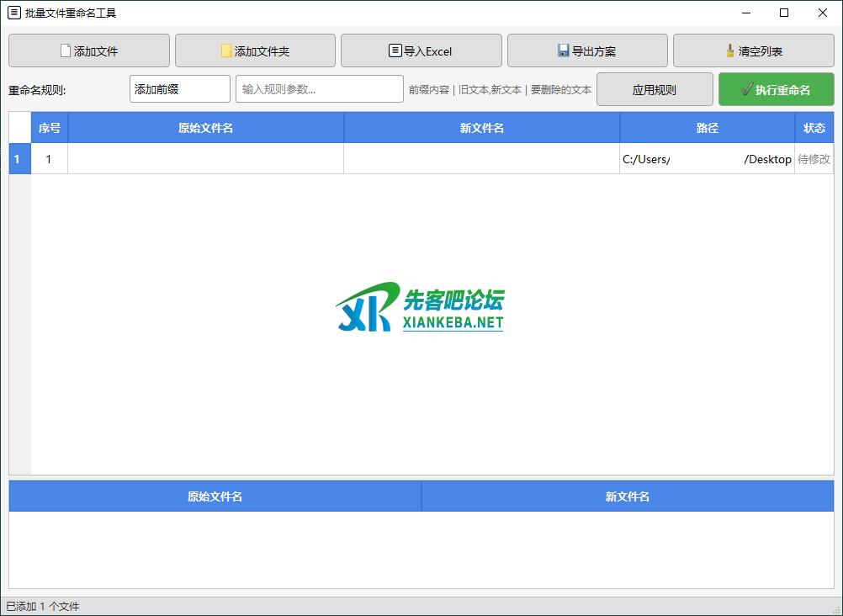
Task: Click the path cell C:/Users/.../Desktop
Action: pyautogui.click(x=707, y=159)
